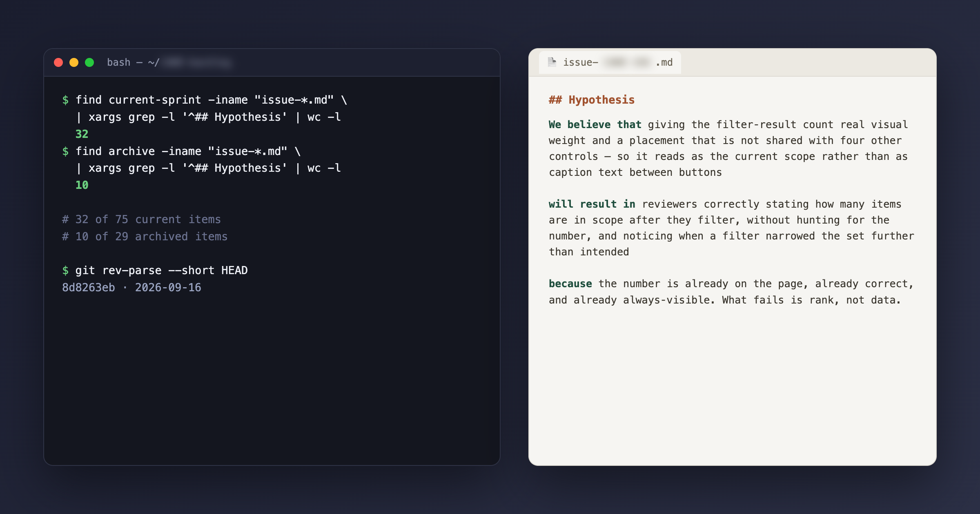Click 'caption text between buttons' line in editor
The image size is (980, 514).
coord(635,173)
